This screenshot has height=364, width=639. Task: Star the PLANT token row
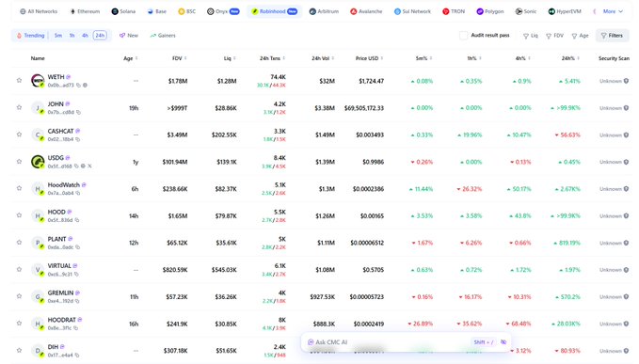tap(19, 243)
